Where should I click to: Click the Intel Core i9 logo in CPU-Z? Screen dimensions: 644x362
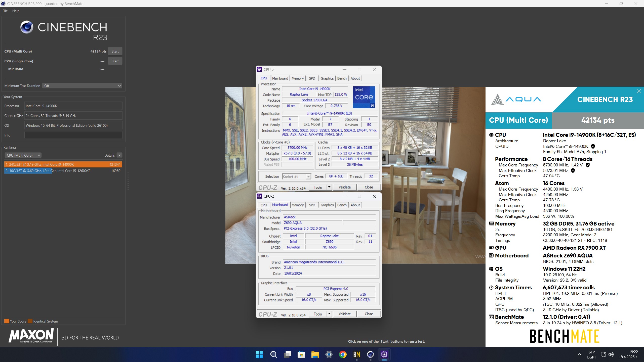(x=364, y=97)
